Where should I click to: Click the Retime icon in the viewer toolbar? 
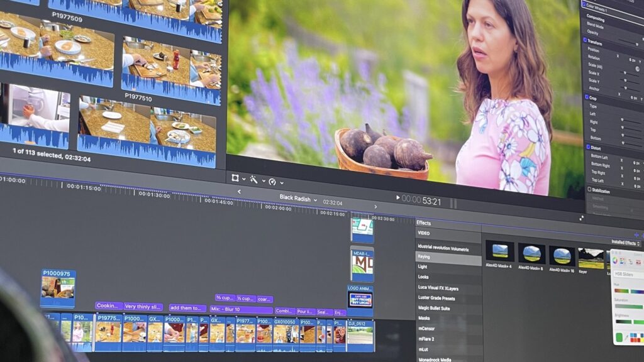pyautogui.click(x=272, y=182)
